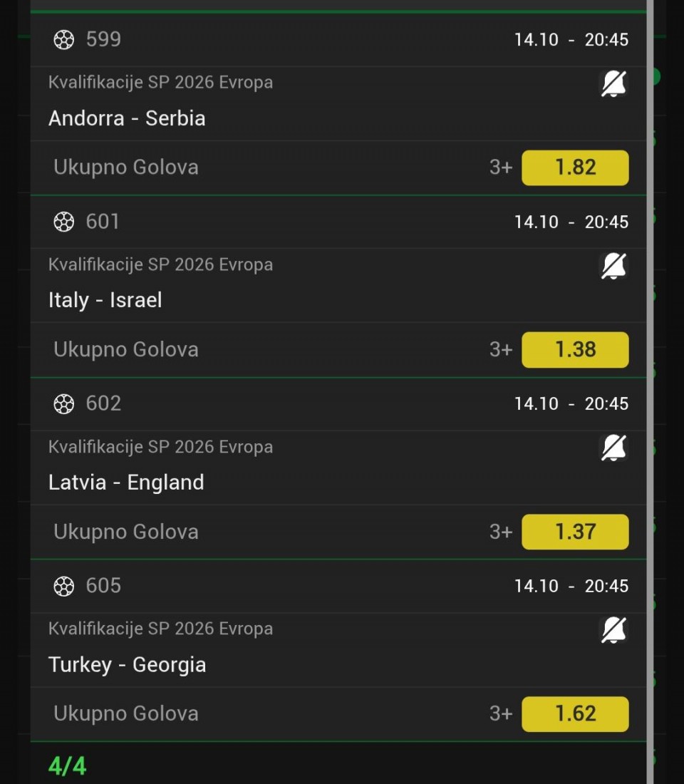Click soccer ball icon next to 599
Screen dimensions: 684x784
(64, 40)
